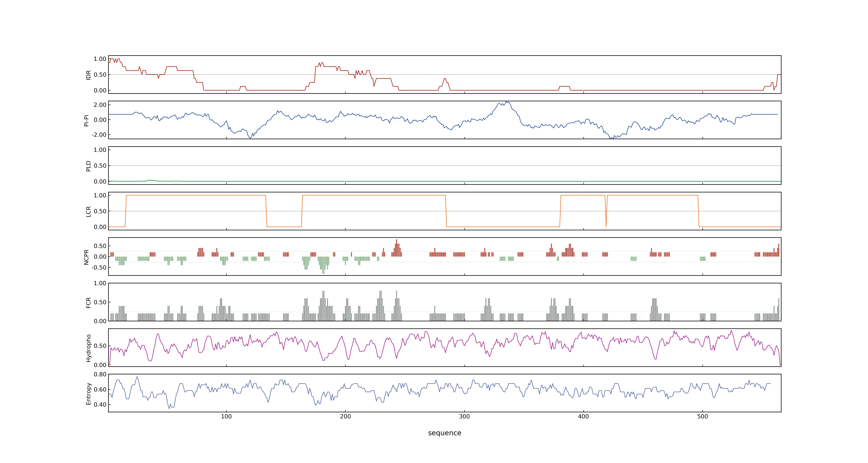868x463 pixels.
Task: Click the 'FCR' y-axis label
Action: coord(88,302)
